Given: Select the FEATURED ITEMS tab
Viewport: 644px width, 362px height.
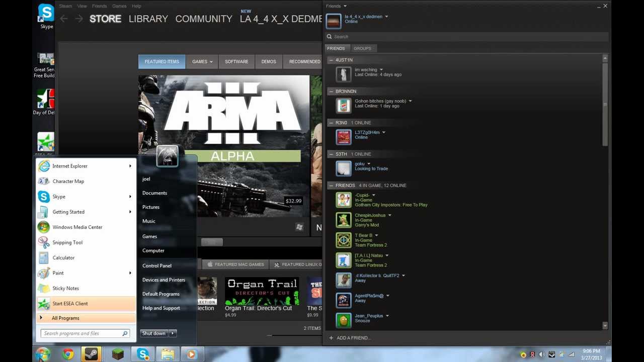Looking at the screenshot, I should tap(162, 62).
